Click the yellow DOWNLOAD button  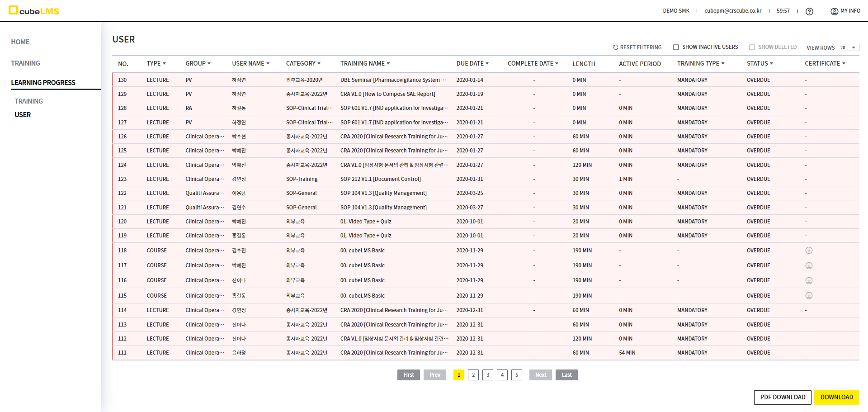836,397
